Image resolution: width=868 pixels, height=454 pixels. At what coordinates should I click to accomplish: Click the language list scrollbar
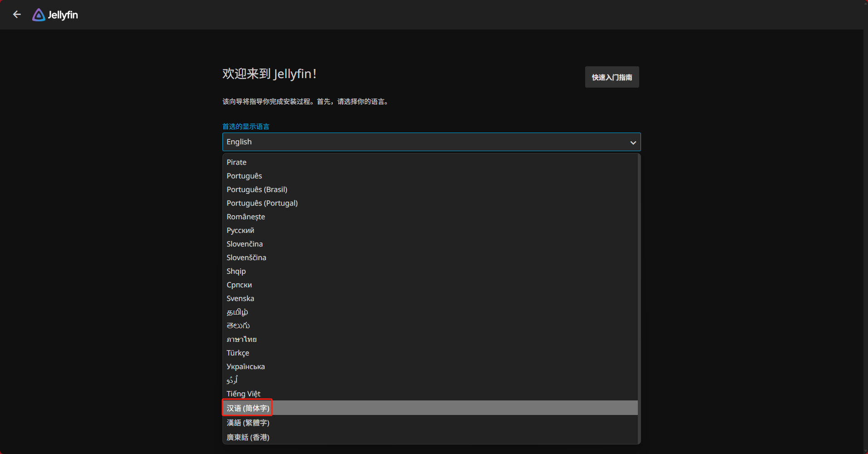pos(639,299)
